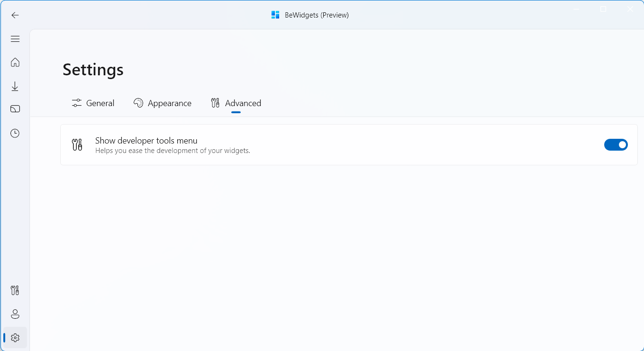Click the BeWidgets logo in the title bar
The width and height of the screenshot is (644, 351).
[275, 15]
